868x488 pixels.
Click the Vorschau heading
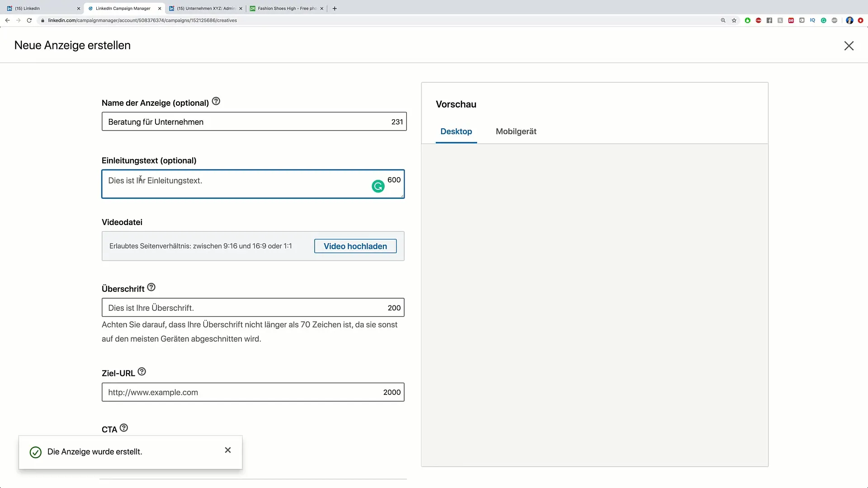(x=456, y=104)
